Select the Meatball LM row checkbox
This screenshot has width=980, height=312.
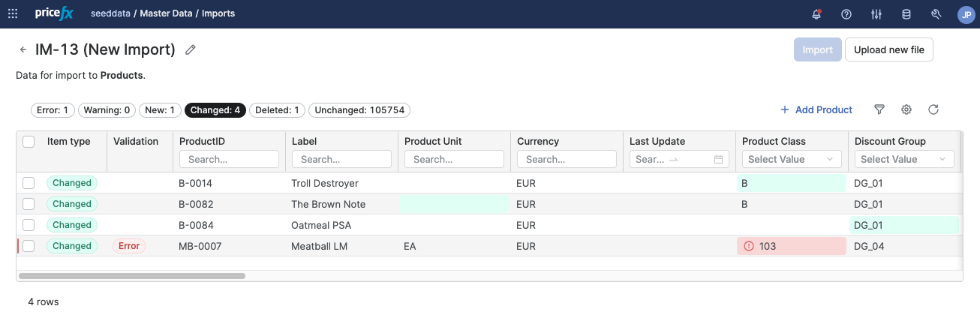pyautogui.click(x=29, y=246)
